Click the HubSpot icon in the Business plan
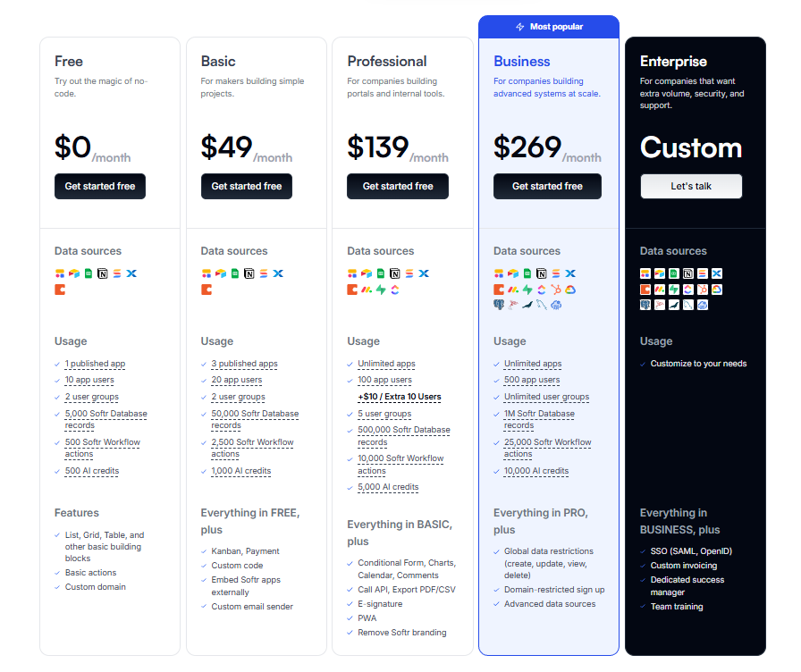801x672 pixels. pyautogui.click(x=556, y=290)
